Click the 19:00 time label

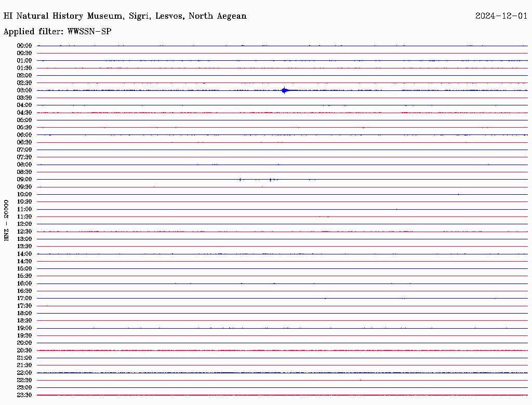[x=24, y=328]
